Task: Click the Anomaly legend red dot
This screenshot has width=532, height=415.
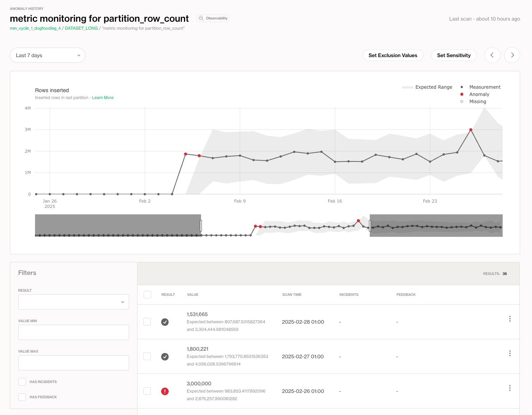Action: click(x=462, y=94)
